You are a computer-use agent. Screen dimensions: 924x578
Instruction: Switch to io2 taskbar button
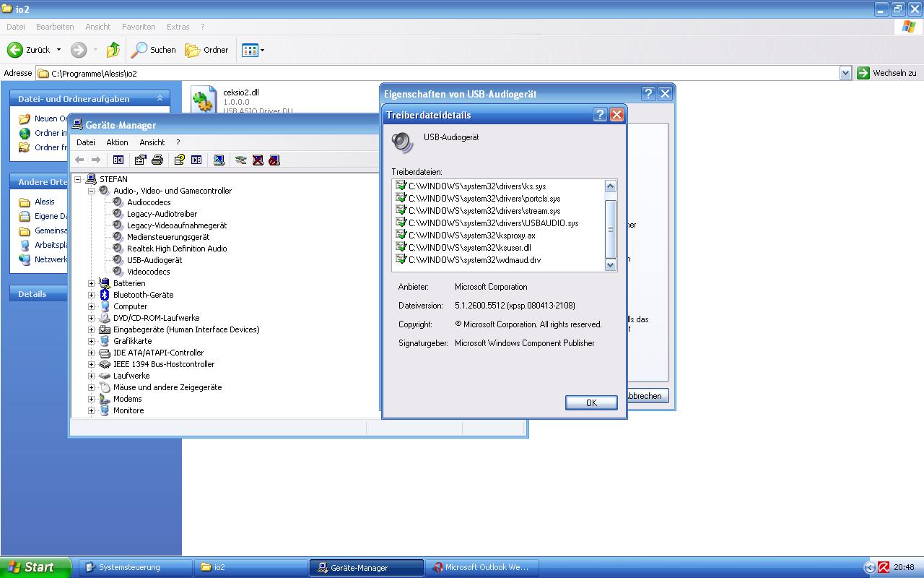tap(251, 567)
